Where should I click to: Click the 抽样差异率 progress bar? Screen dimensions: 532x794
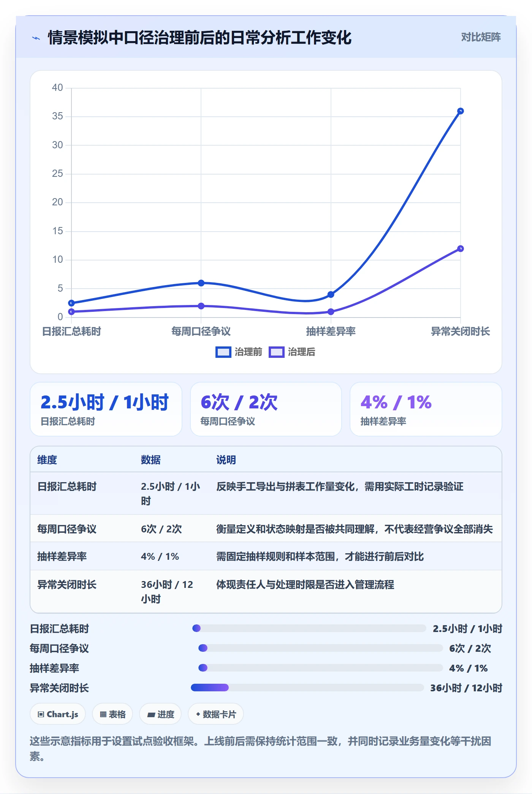tap(321, 668)
